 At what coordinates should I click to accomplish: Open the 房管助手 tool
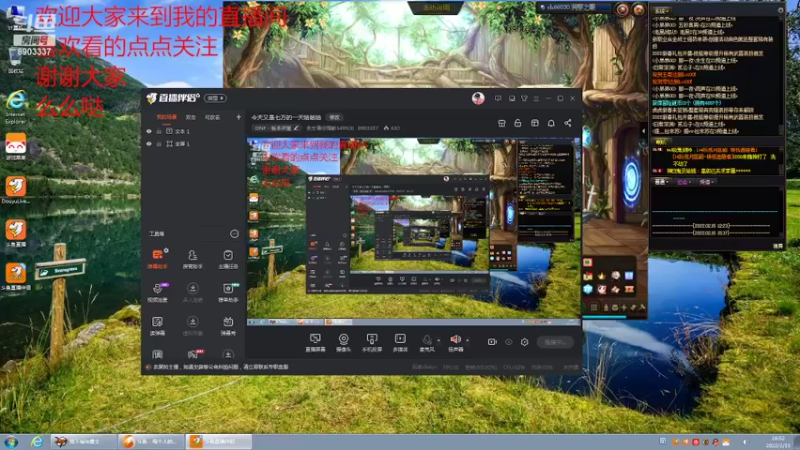point(192,259)
